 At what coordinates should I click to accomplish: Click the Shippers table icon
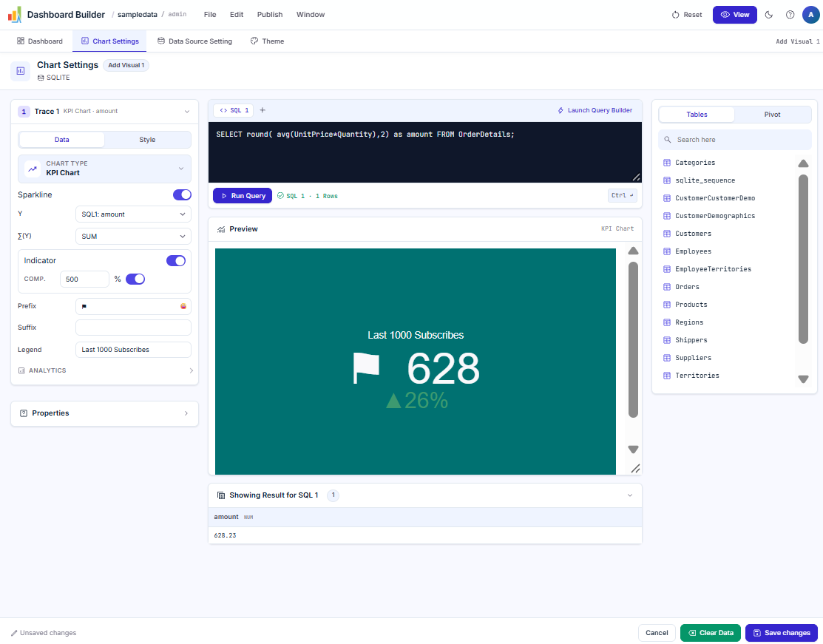[x=667, y=340]
